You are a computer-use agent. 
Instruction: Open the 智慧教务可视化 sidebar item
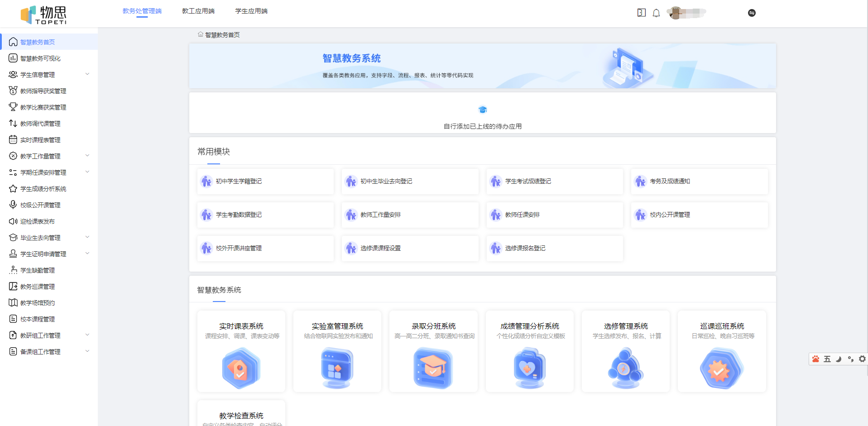(40, 58)
